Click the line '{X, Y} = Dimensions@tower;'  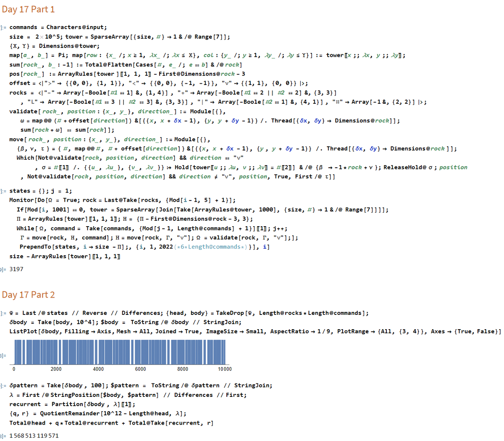[x=55, y=46]
